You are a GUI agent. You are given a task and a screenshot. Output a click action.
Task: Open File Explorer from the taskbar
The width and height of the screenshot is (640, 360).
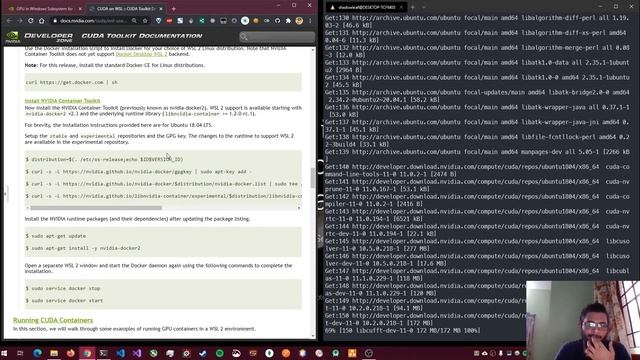pos(54,353)
